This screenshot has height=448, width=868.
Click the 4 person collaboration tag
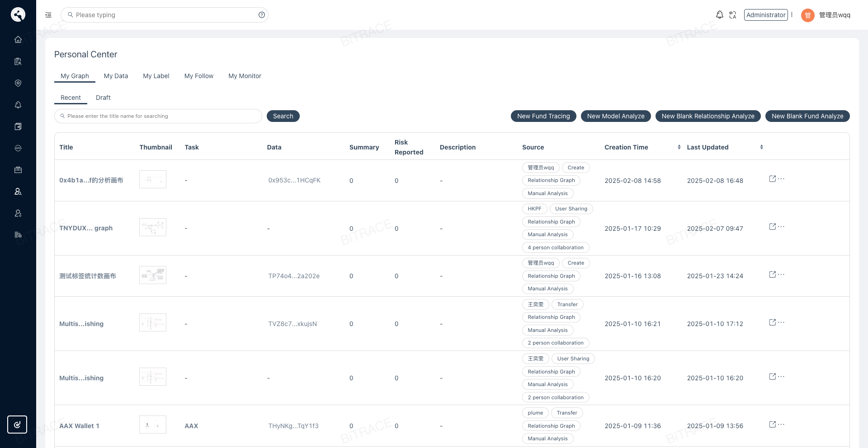556,247
